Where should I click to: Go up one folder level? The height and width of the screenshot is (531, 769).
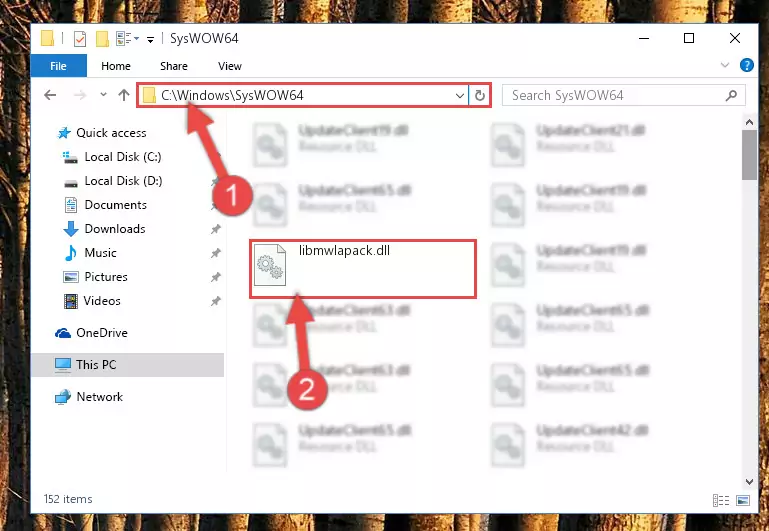tap(124, 95)
